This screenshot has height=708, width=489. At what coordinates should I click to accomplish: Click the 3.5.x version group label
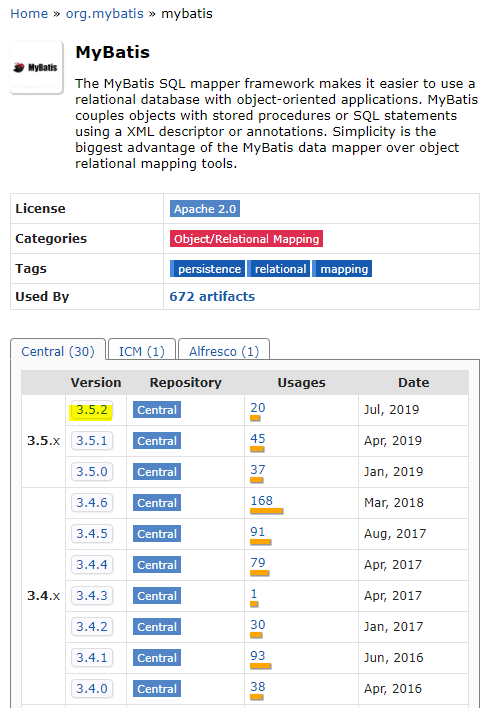(x=43, y=441)
